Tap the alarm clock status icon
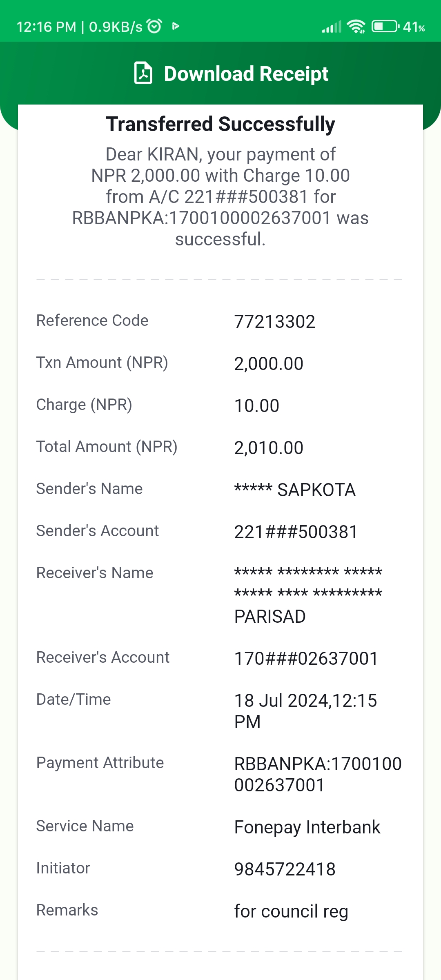441x980 pixels. click(x=154, y=26)
